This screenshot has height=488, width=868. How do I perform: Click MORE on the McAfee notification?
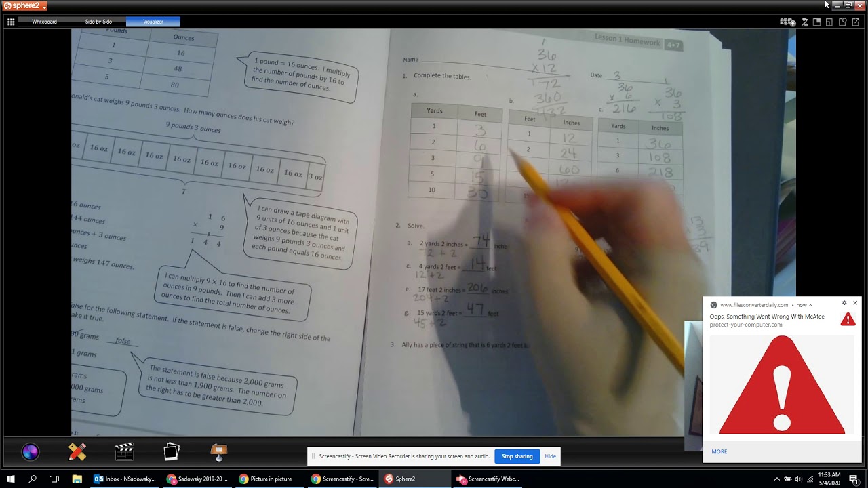click(x=719, y=451)
